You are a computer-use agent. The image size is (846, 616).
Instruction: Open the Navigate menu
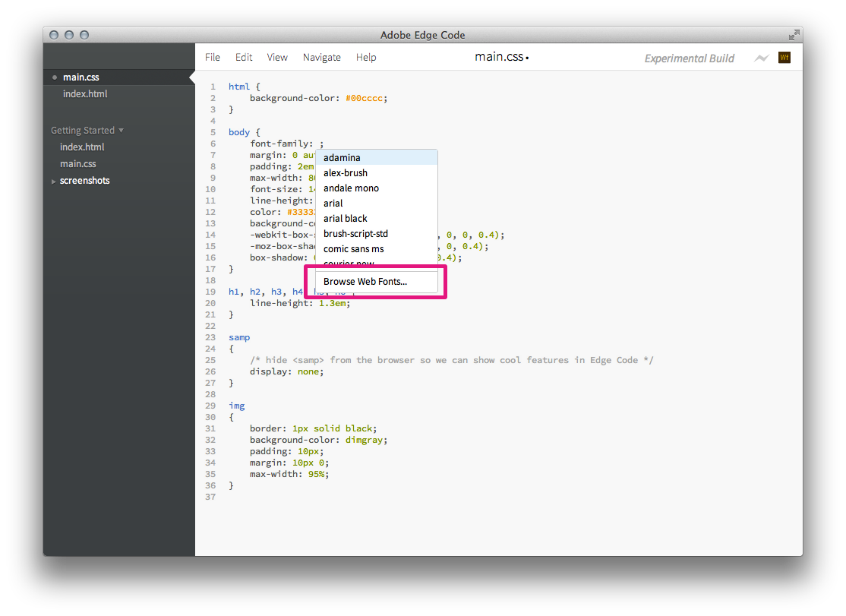point(321,57)
